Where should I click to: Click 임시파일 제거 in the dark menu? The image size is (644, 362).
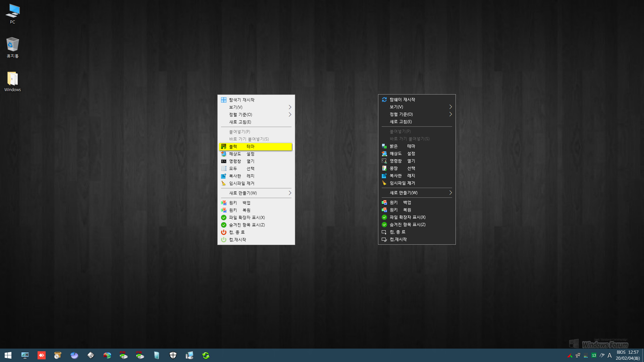(x=417, y=183)
